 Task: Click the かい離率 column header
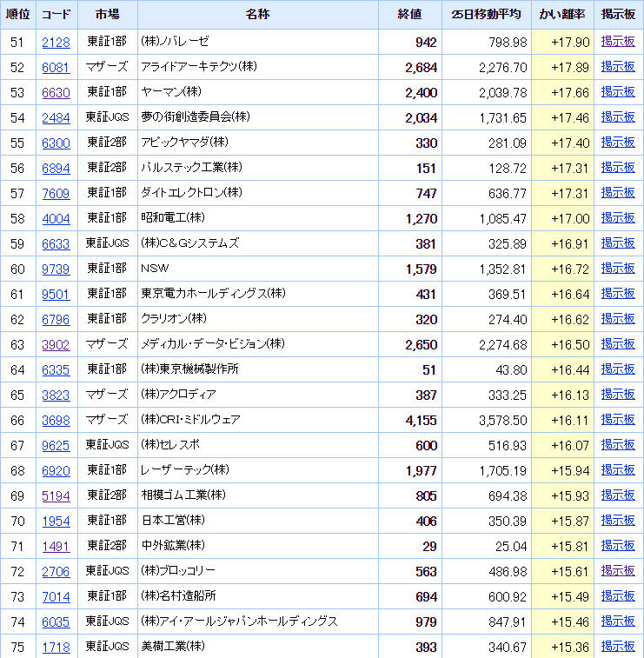coord(562,14)
